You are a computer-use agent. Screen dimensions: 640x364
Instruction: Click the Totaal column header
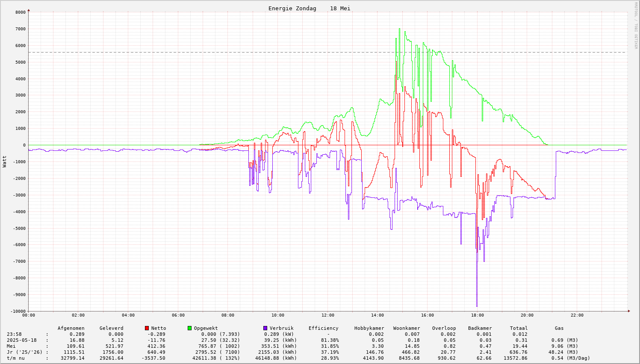click(x=519, y=328)
